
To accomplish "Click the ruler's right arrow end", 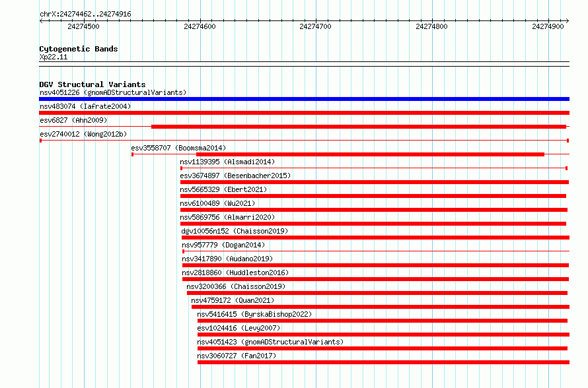I will [568, 21].
